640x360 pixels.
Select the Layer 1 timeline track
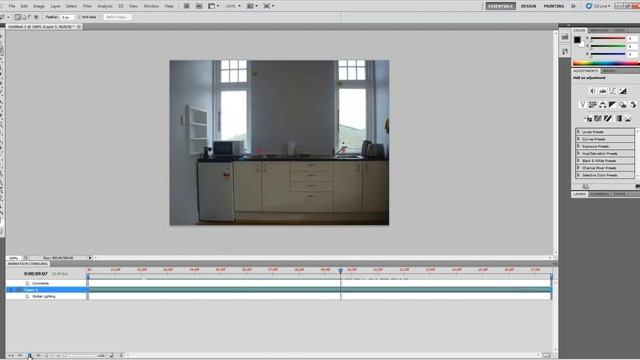[320, 290]
